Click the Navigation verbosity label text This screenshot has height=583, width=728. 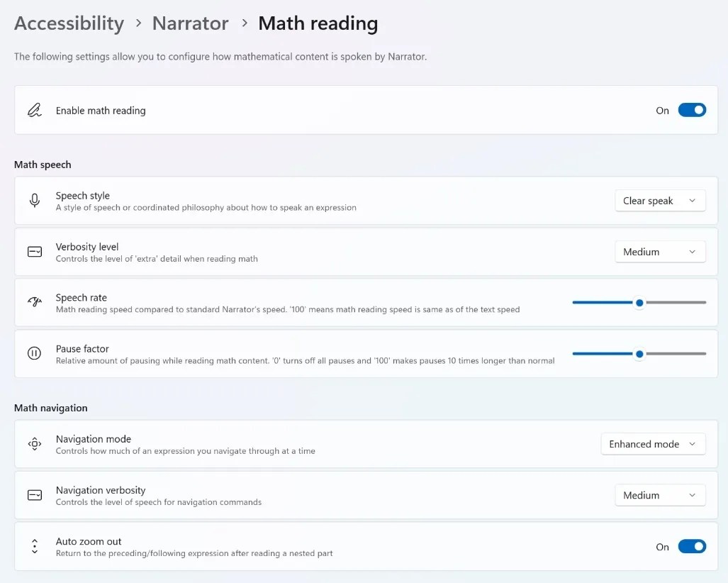pyautogui.click(x=100, y=490)
